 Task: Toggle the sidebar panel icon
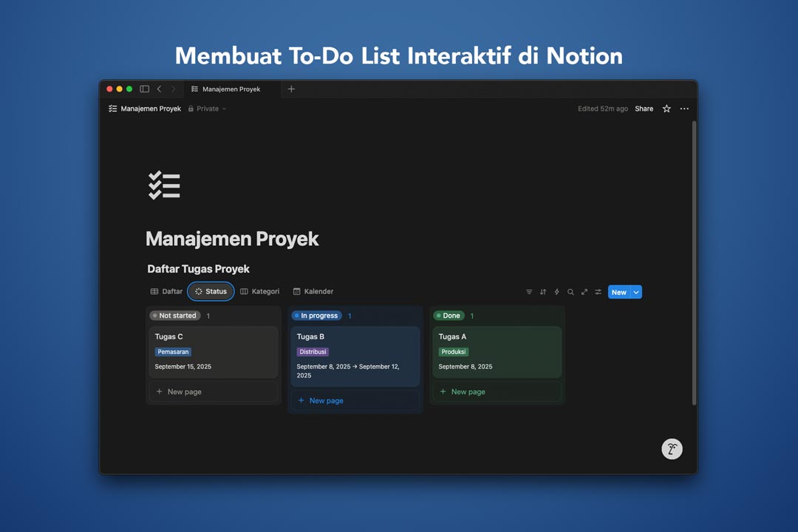pos(145,89)
